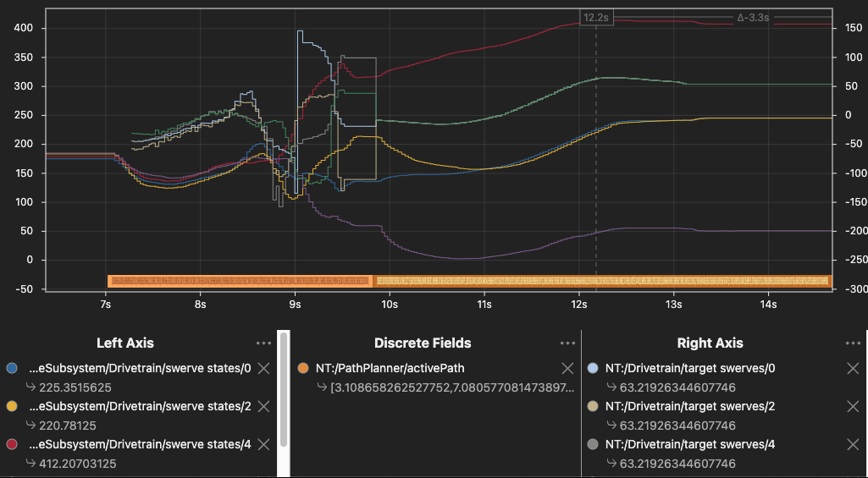868x478 pixels.
Task: Click the Discrete Fields heading
Action: tap(423, 343)
